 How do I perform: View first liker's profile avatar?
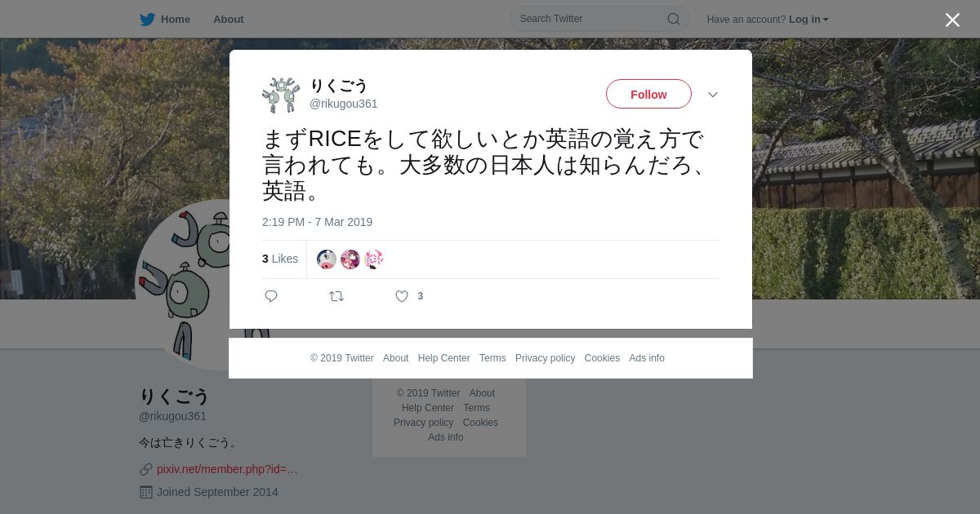(x=327, y=259)
